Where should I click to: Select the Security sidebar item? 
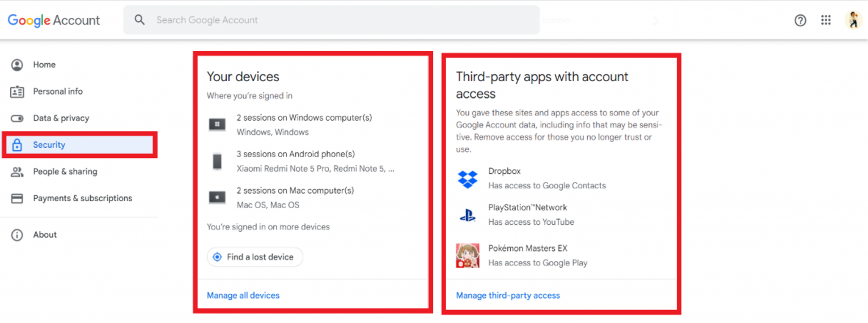point(49,145)
